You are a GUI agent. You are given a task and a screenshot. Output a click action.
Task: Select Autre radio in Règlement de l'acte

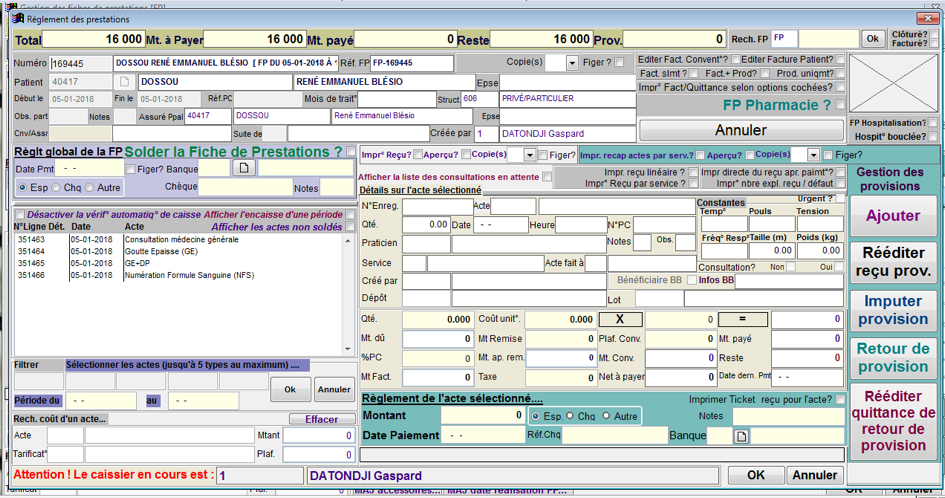tap(605, 416)
